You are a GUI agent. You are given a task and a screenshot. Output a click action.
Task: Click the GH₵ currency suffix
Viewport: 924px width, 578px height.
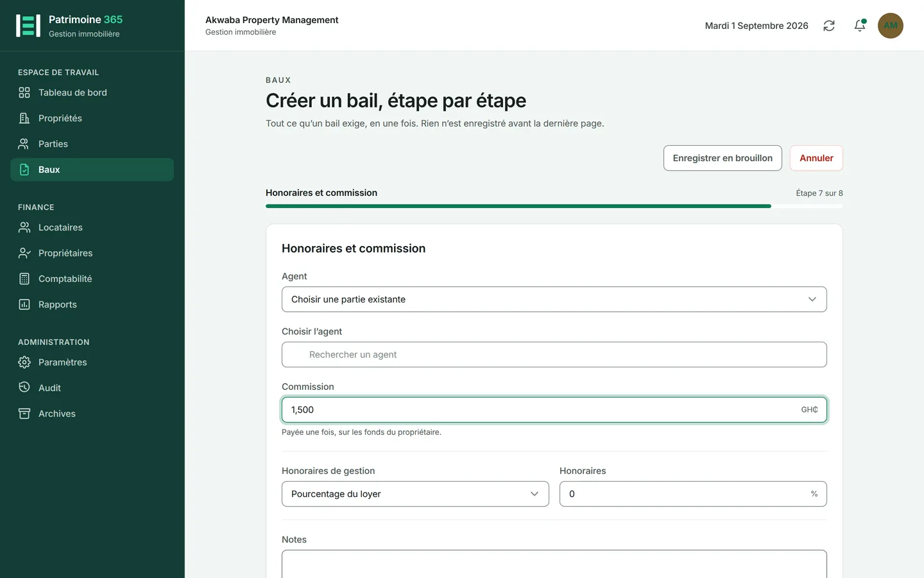[x=810, y=410]
